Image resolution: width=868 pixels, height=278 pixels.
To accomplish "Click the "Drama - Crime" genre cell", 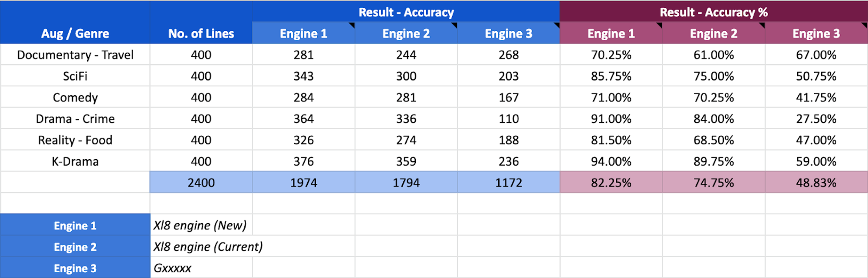I will pos(75,118).
